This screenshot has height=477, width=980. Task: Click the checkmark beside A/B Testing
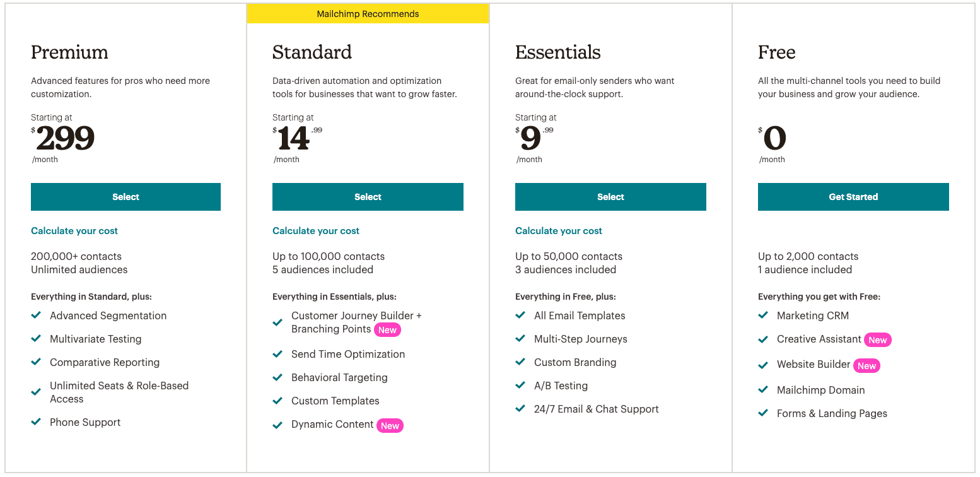click(520, 386)
